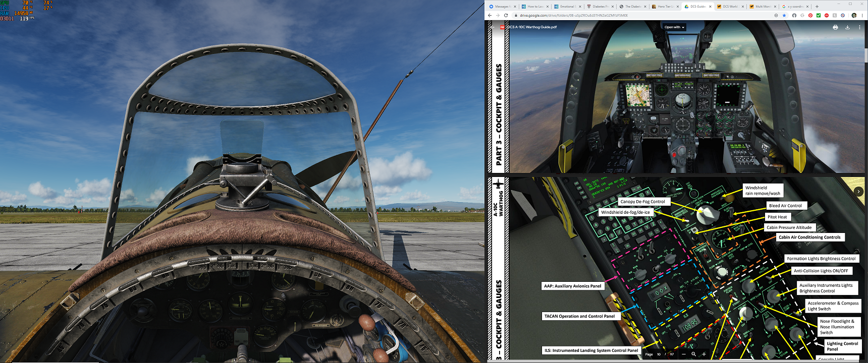
Task: Close PDF preview with back arrow
Action: click(492, 27)
